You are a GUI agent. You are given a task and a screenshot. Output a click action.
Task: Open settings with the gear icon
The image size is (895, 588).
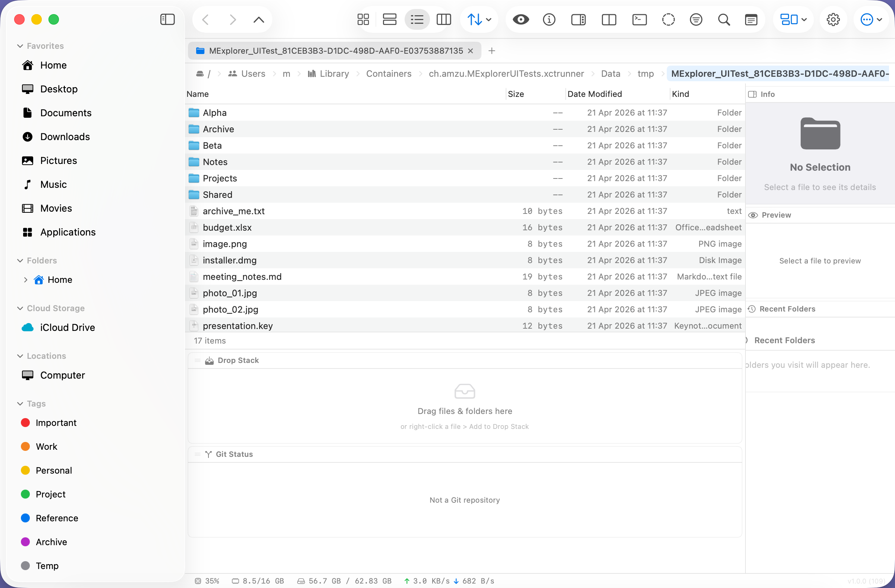tap(833, 19)
